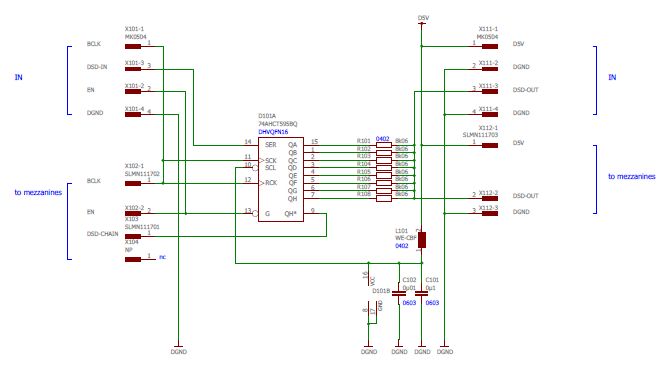Select the L101 WE-CBF ferrite bead symbol

pos(422,240)
